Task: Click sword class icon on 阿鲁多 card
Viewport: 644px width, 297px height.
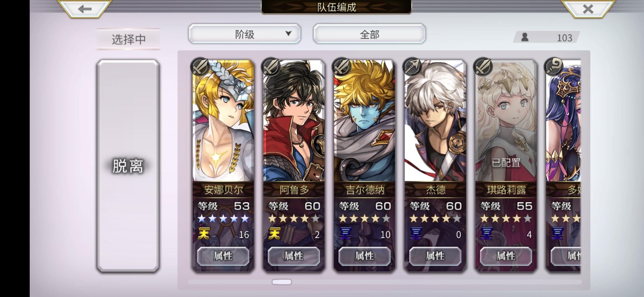Action: tap(271, 67)
